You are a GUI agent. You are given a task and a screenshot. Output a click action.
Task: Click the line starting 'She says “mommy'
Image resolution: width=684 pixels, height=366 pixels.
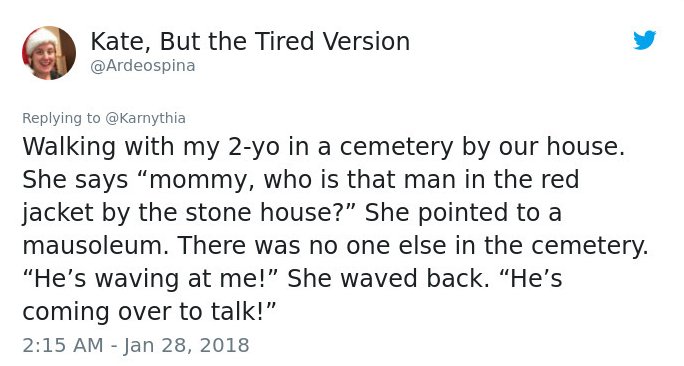tap(301, 180)
